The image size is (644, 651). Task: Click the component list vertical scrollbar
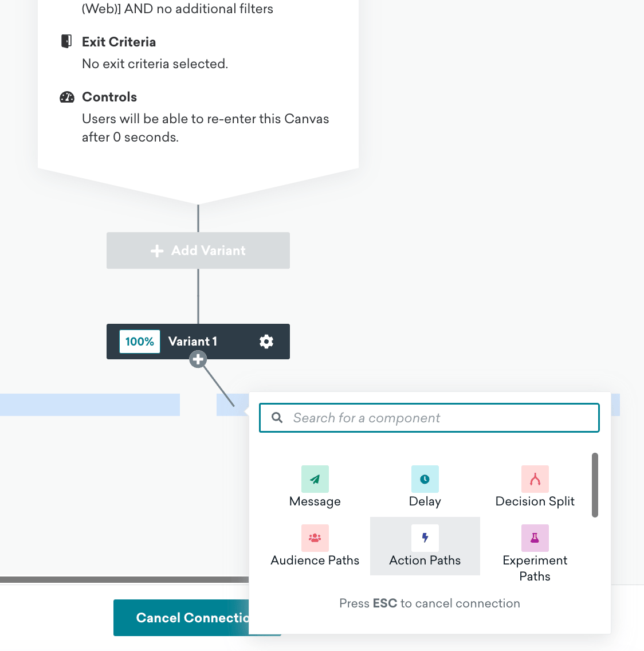tap(595, 485)
